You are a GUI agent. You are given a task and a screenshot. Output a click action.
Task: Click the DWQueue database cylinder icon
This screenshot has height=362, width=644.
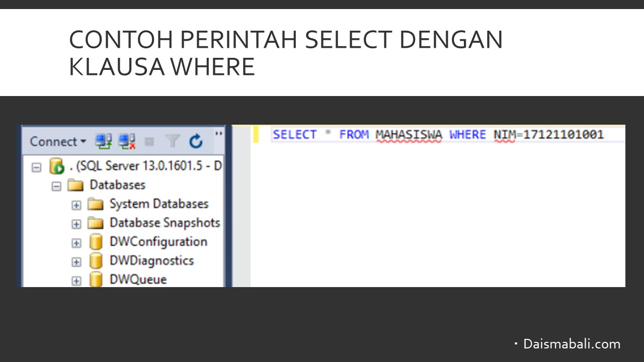(x=96, y=280)
